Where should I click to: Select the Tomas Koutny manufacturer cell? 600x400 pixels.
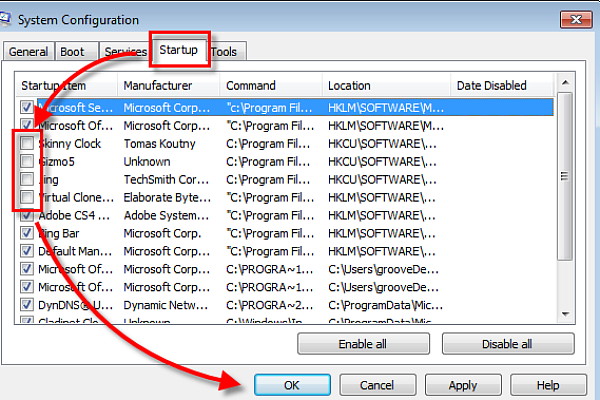[x=159, y=144]
